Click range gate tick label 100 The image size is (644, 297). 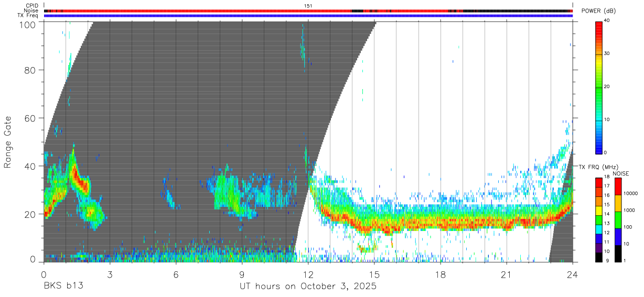click(x=27, y=25)
